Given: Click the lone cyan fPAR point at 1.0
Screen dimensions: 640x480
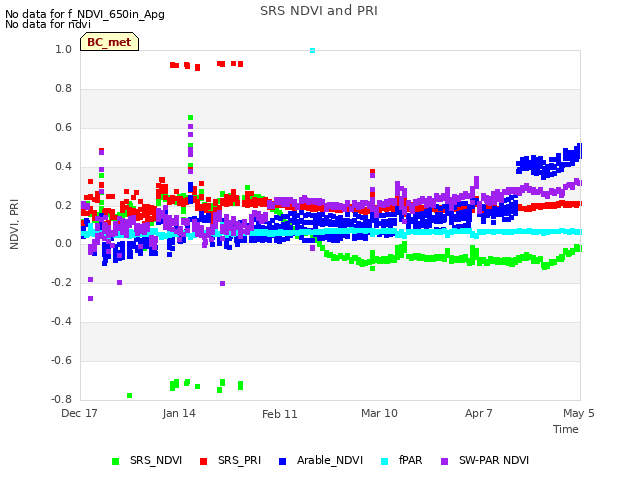Looking at the screenshot, I should coord(312,51).
